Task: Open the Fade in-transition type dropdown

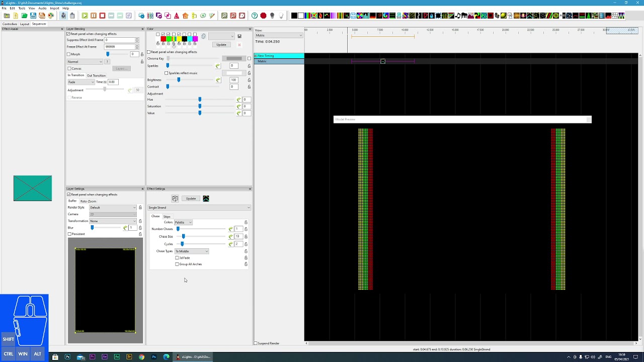Action: tap(81, 82)
